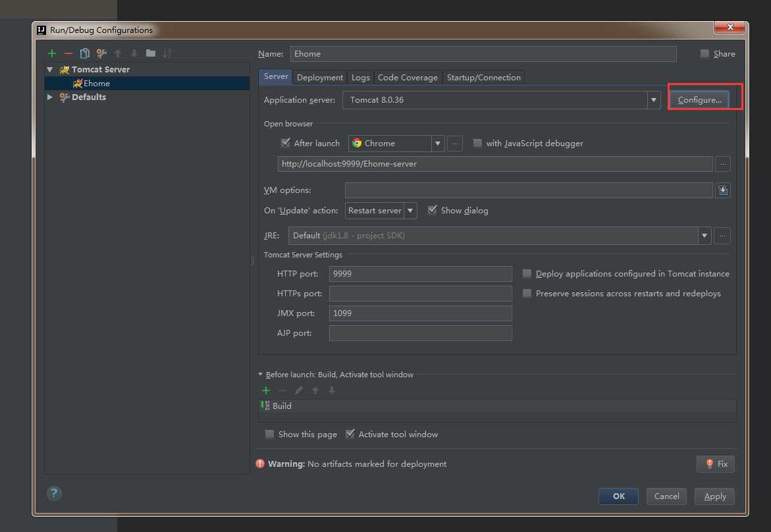Switch to the Deployment tab

pyautogui.click(x=319, y=78)
